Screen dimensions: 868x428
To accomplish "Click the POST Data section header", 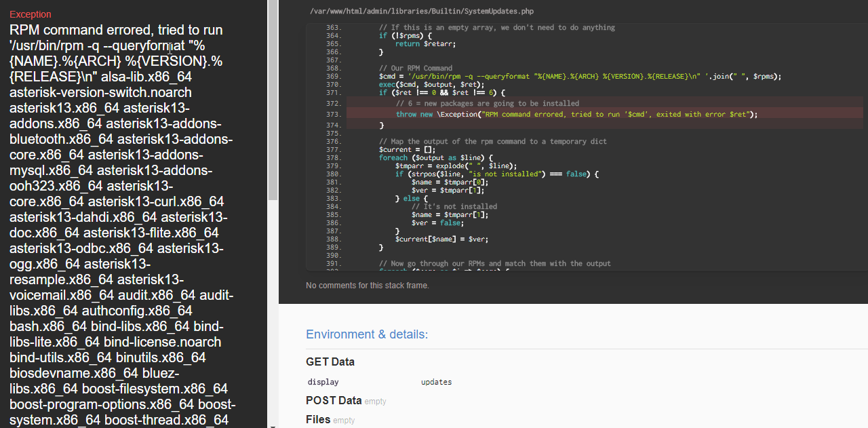I will pos(334,400).
